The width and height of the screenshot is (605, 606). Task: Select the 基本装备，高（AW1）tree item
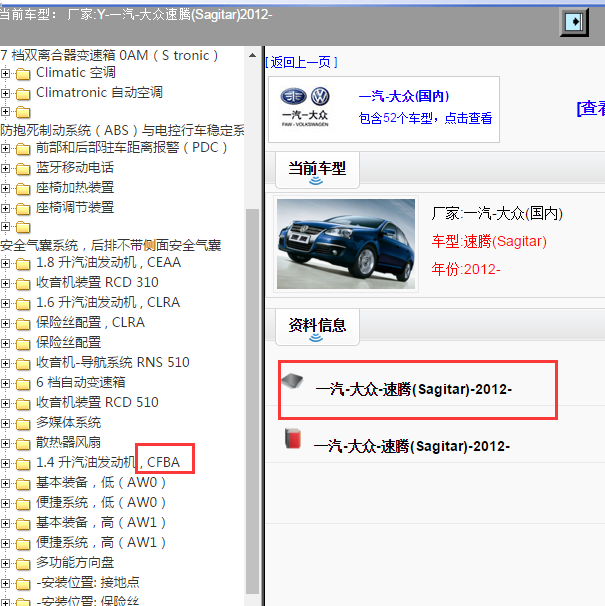tap(101, 522)
